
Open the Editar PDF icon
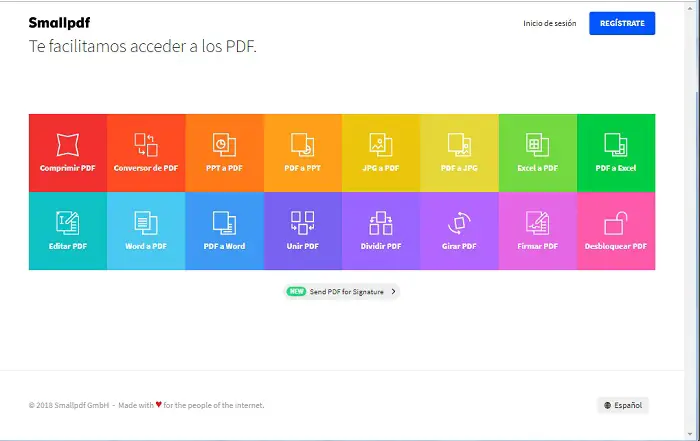(67, 223)
